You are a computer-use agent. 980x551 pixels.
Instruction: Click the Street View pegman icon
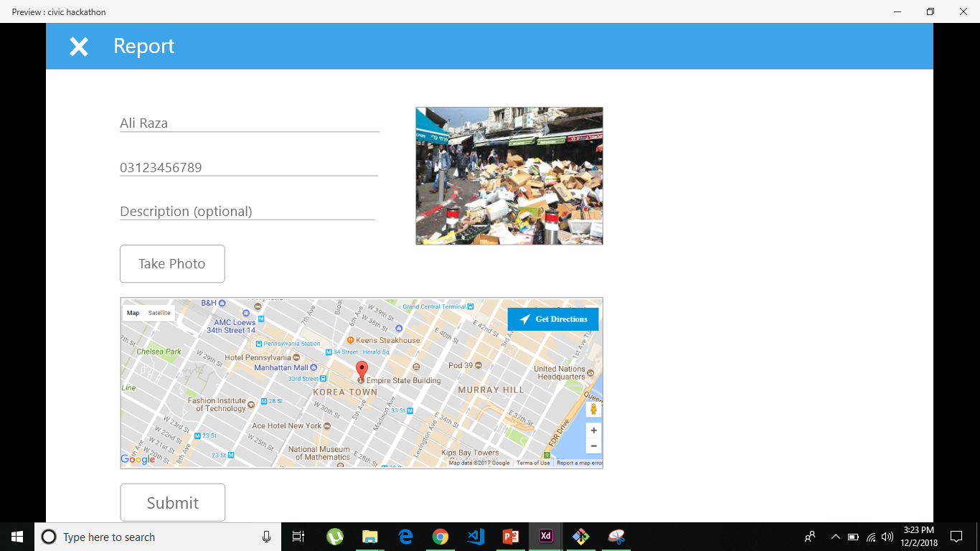(x=593, y=409)
